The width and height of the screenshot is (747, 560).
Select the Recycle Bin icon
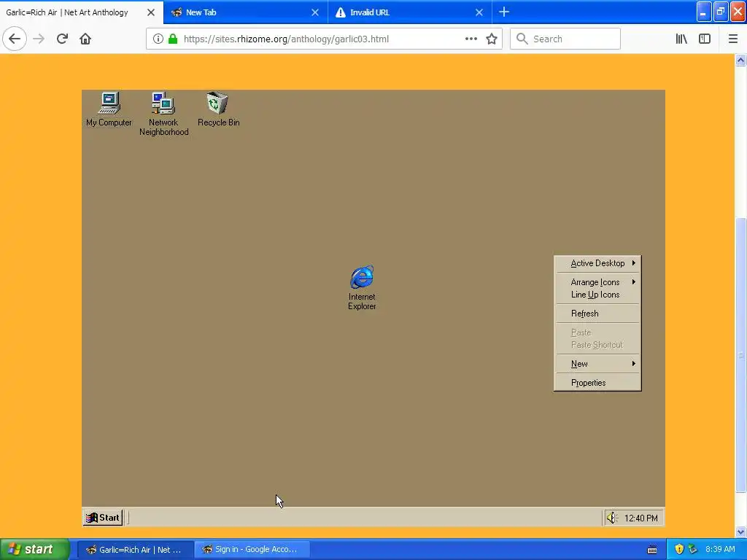tap(218, 109)
